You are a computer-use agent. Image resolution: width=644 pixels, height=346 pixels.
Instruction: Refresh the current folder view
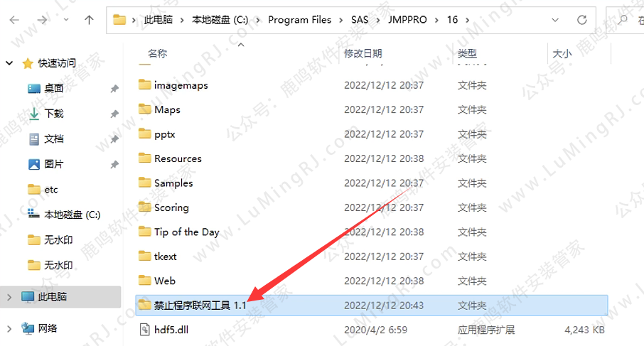(581, 20)
